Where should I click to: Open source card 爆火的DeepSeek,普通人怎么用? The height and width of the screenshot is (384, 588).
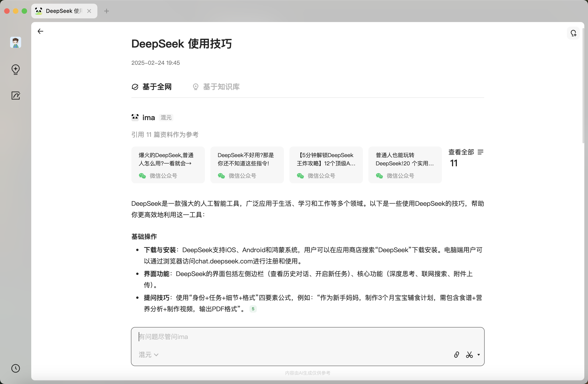point(168,165)
